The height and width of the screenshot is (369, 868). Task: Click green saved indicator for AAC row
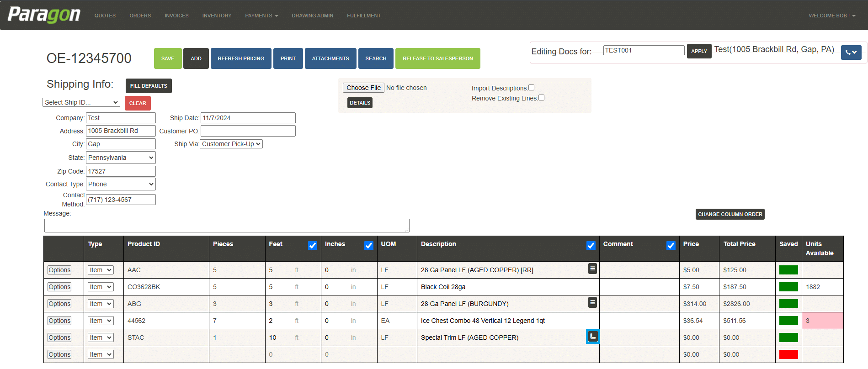pos(788,270)
